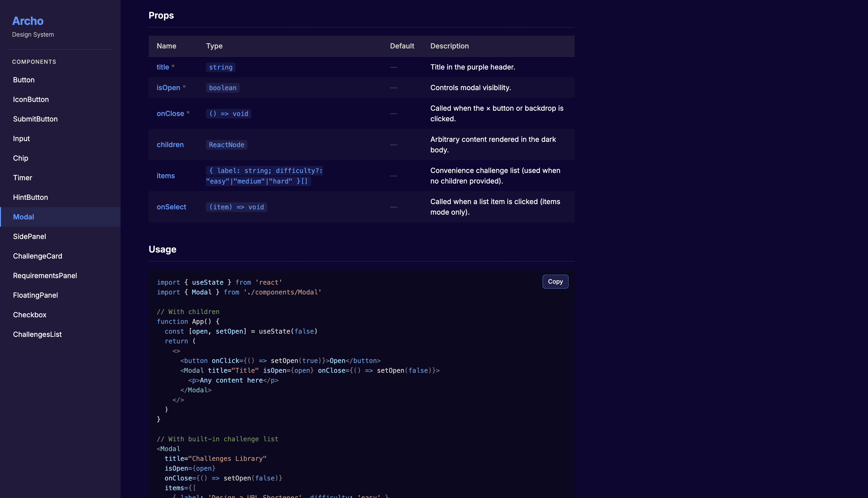Select Input in the components list

[x=21, y=139]
